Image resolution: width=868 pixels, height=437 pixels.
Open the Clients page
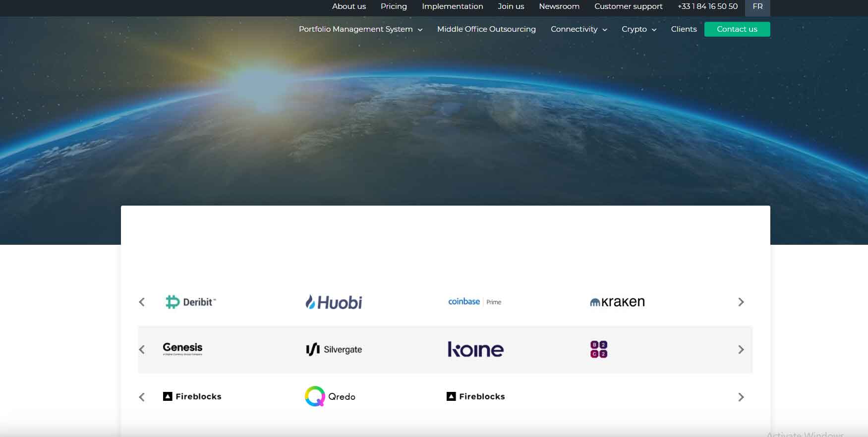(x=684, y=29)
